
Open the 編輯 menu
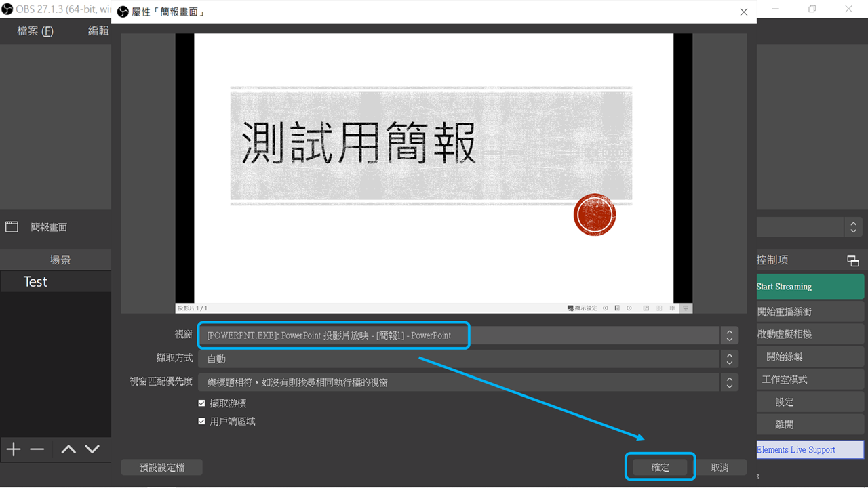(98, 31)
